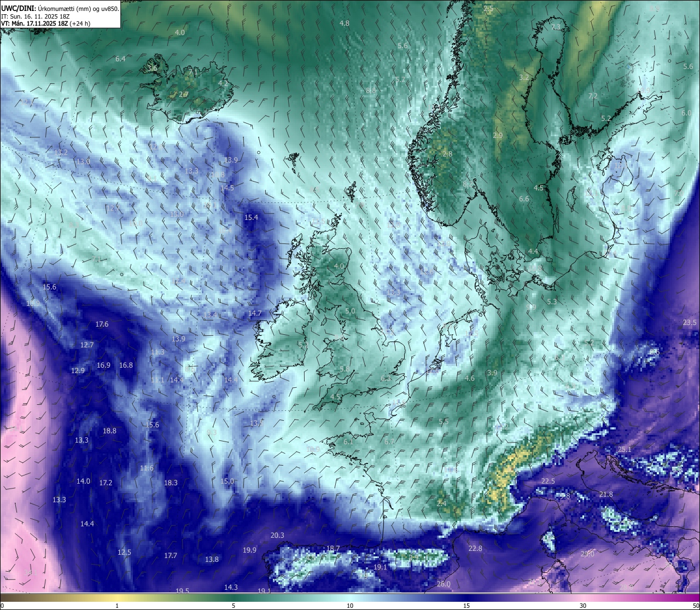The height and width of the screenshot is (610, 700).
Task: Click the 13.2 value near the left edge
Action: click(x=61, y=152)
